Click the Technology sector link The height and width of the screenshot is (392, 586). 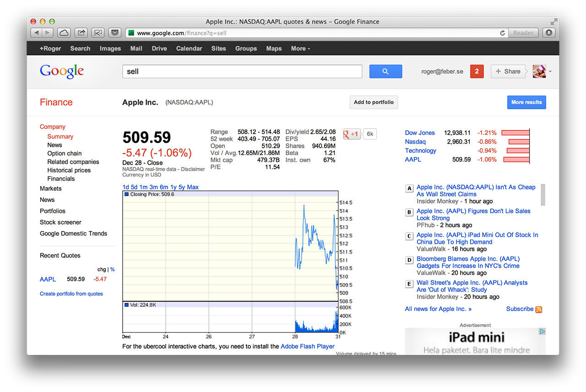421,150
